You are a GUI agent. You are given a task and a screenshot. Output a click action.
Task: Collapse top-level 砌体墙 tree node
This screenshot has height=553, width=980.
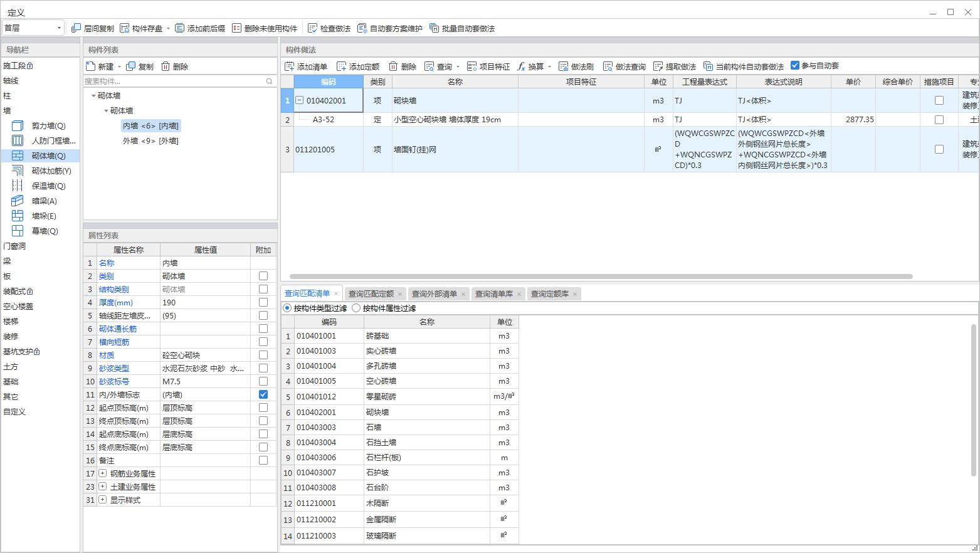click(x=93, y=96)
